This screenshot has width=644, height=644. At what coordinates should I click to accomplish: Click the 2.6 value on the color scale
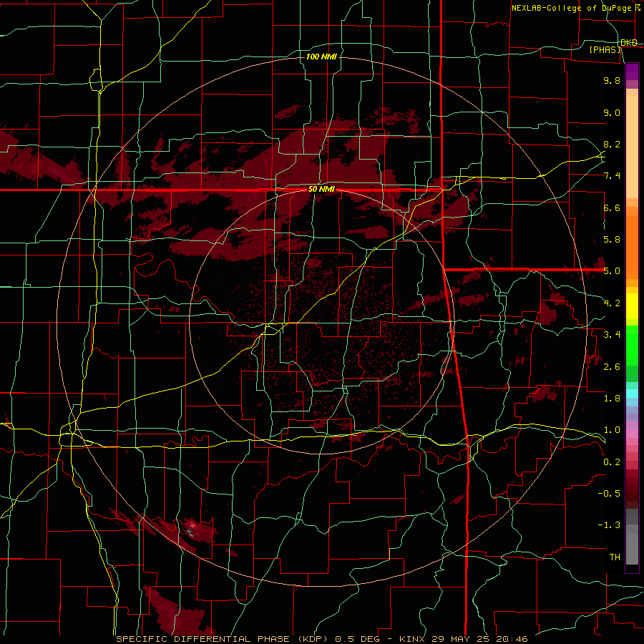click(612, 367)
